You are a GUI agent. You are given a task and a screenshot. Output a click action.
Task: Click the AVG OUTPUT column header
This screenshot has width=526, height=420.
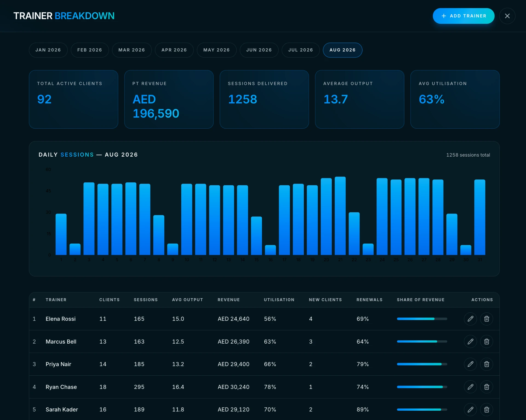click(x=188, y=300)
